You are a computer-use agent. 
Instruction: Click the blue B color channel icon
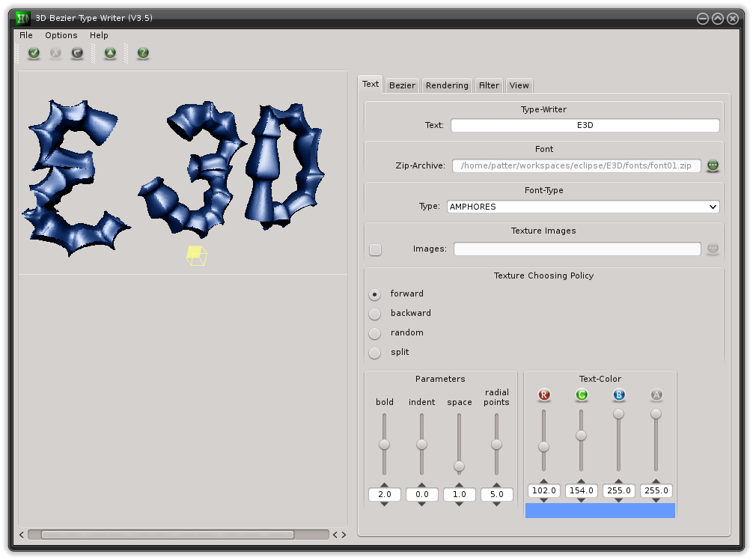coord(619,395)
